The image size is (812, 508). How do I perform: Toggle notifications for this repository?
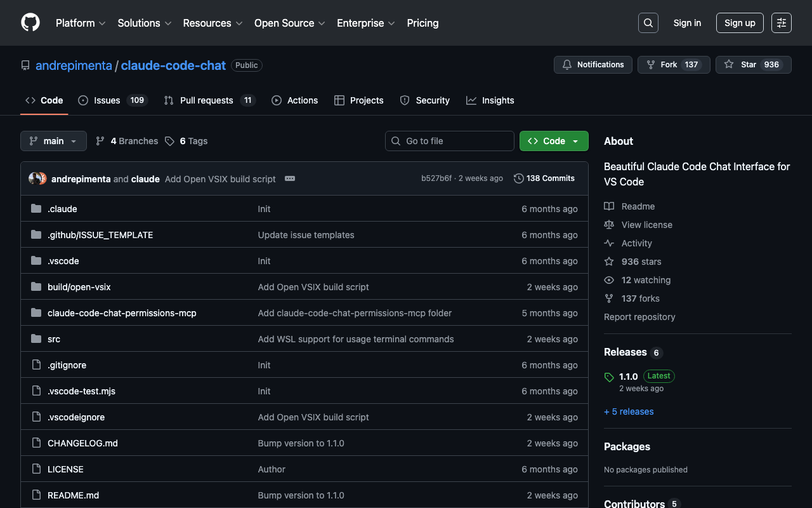593,65
